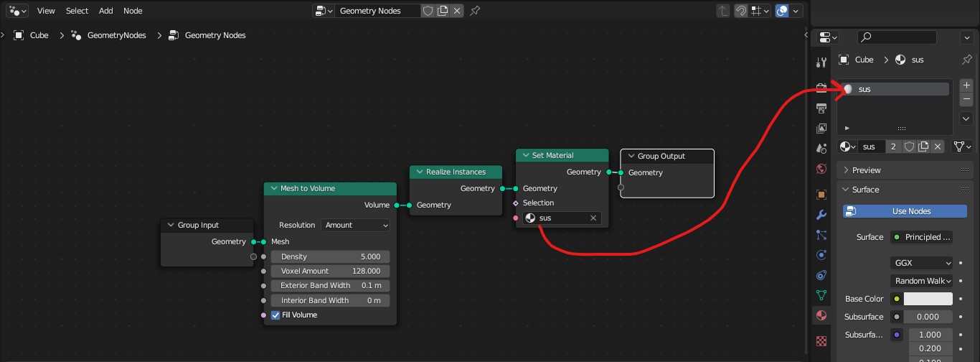Screen dimensions: 980x362
Task: Edit the Exterior Band Width field
Action: coord(330,285)
